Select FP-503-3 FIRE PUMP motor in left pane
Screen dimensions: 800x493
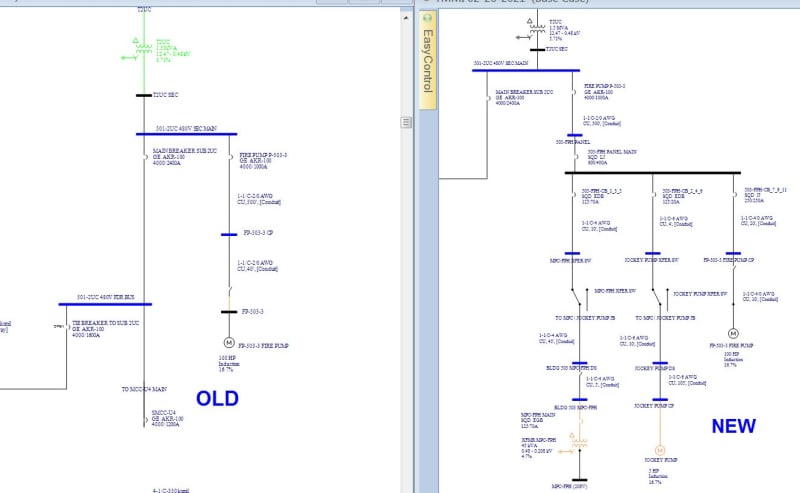pos(229,342)
